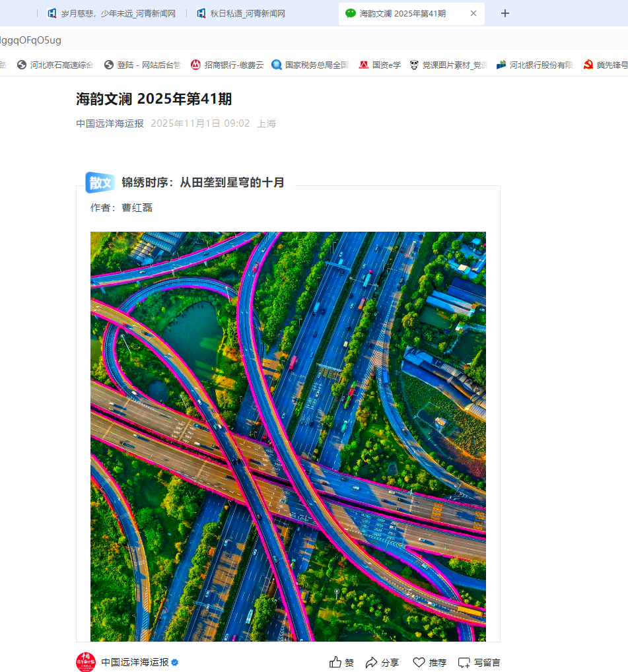The height and width of the screenshot is (672, 628).
Task: Open 招商银行-缴费云 bookmark
Action: click(227, 65)
